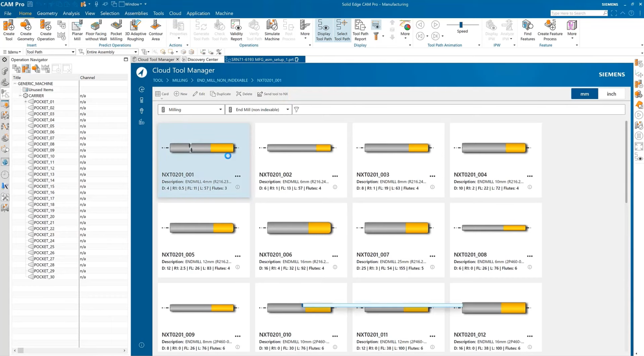This screenshot has height=356, width=644.
Task: Toggle Display Tool Path
Action: tap(323, 29)
